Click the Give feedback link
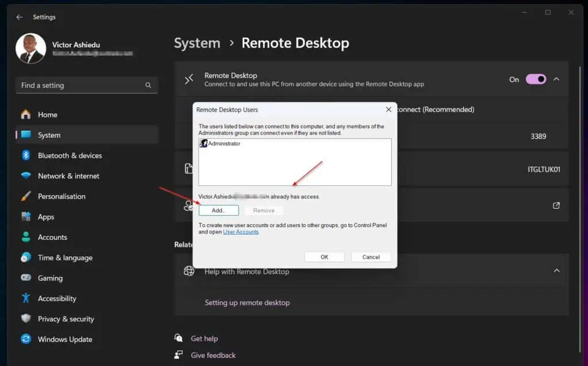 tap(213, 355)
